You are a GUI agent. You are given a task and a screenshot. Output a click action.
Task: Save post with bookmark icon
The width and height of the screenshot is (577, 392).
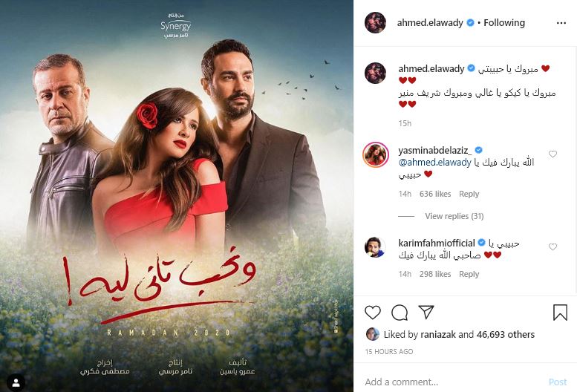tap(560, 313)
